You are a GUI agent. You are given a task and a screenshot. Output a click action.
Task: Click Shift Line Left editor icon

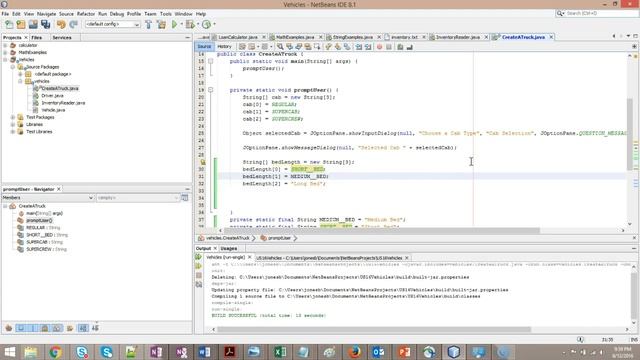pyautogui.click(x=358, y=47)
